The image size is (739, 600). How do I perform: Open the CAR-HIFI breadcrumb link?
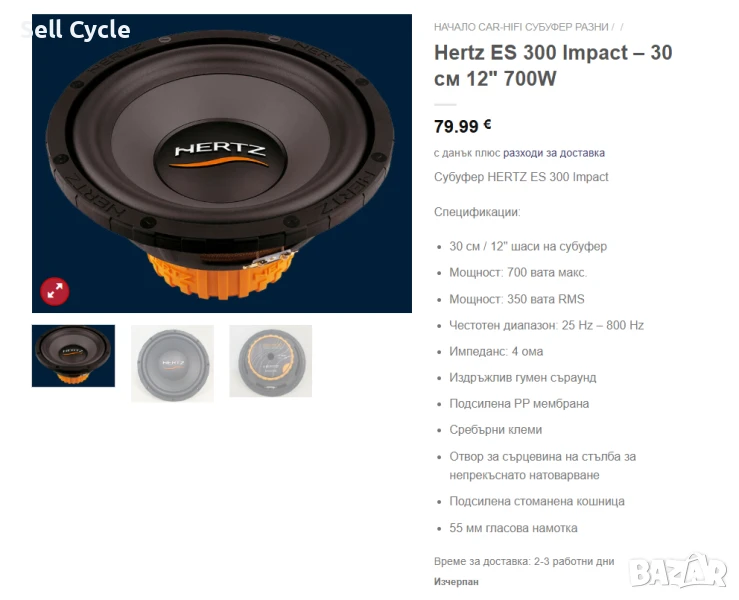501,27
